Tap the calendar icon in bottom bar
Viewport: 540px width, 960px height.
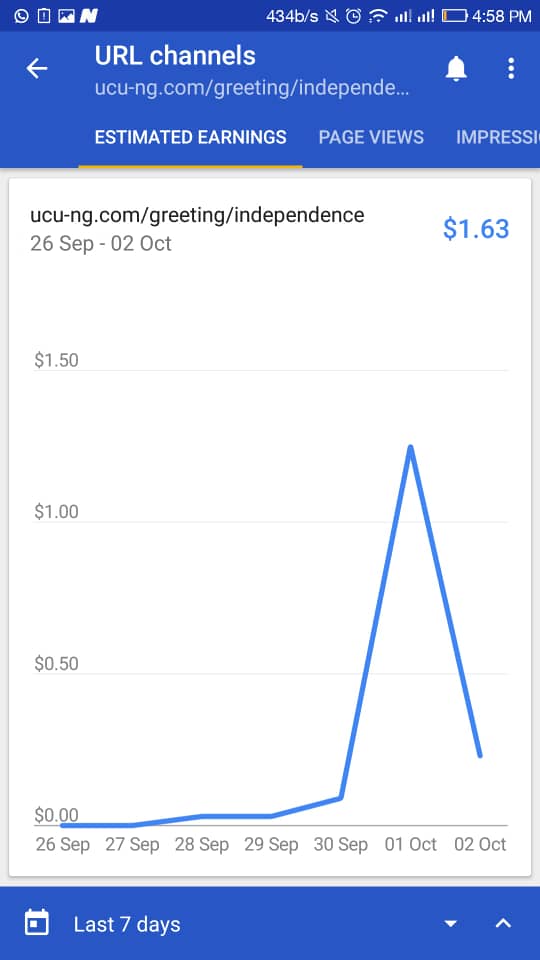[x=37, y=923]
